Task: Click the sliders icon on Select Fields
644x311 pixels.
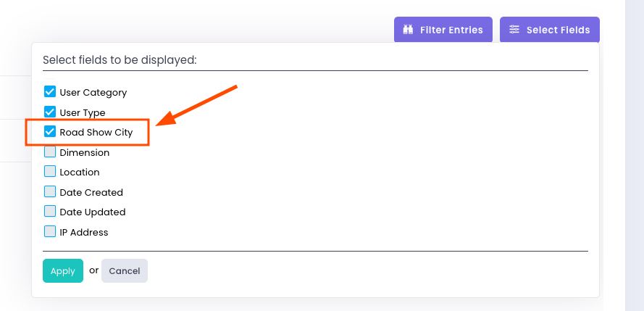Action: click(514, 30)
